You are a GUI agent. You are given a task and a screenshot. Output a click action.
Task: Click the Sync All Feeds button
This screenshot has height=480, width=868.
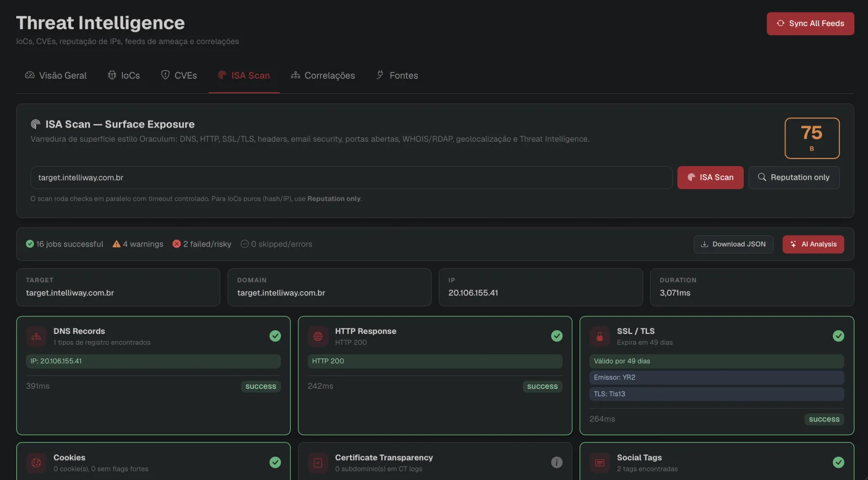point(810,23)
